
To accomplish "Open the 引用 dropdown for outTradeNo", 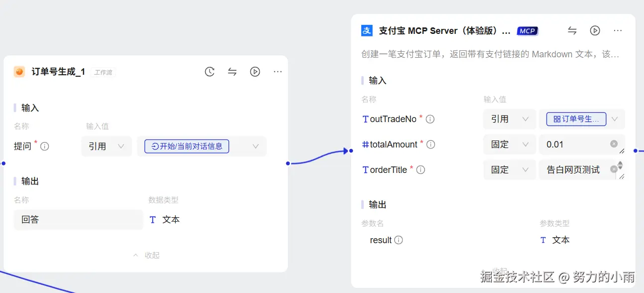I will coord(510,119).
